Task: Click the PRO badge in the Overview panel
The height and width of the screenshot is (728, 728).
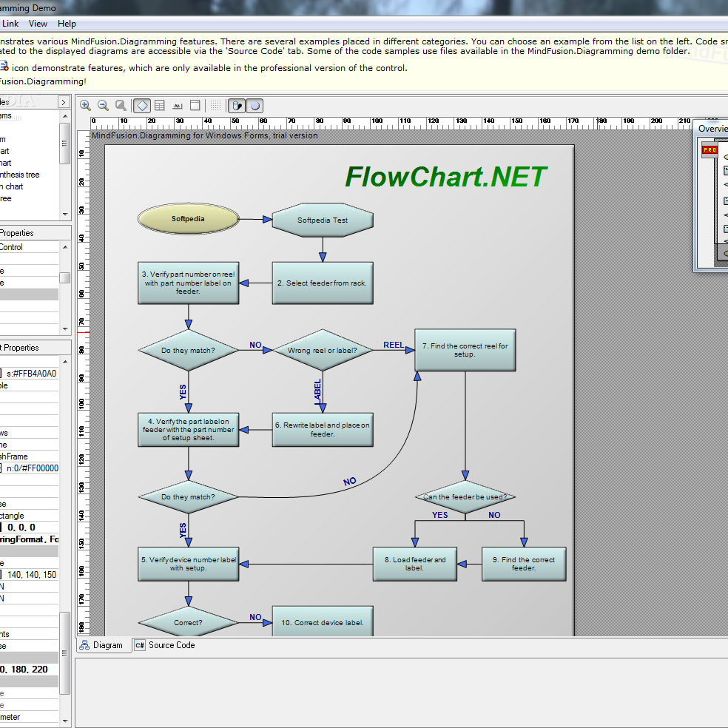Action: click(x=710, y=149)
